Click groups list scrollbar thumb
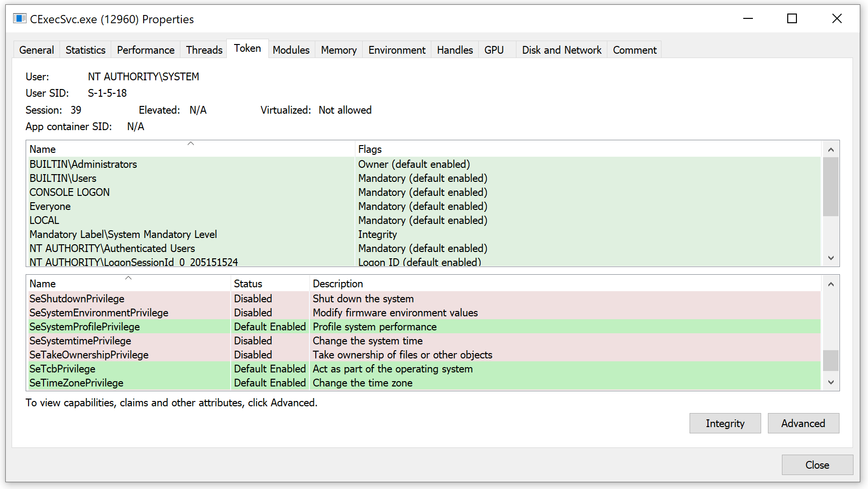 [831, 187]
